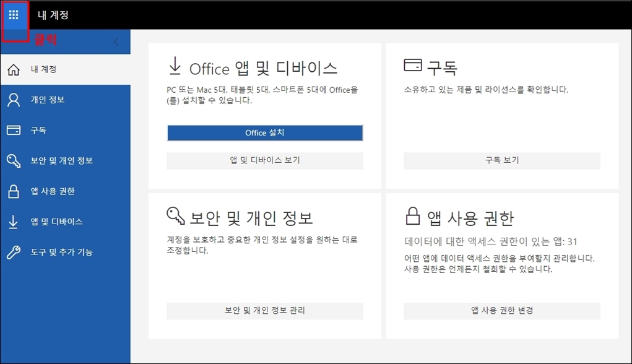Click text 소유하고 있는 제품 및 라이선스를 확인합니다.
The image size is (632, 364).
tap(486, 90)
